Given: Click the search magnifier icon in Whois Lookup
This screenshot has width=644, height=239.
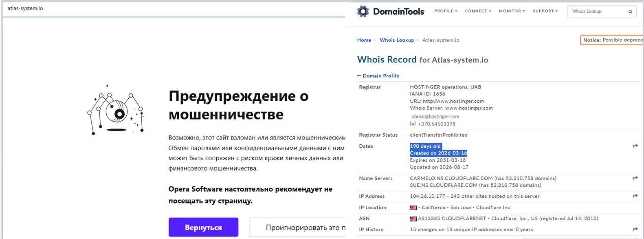Looking at the screenshot, I should pyautogui.click(x=630, y=11).
